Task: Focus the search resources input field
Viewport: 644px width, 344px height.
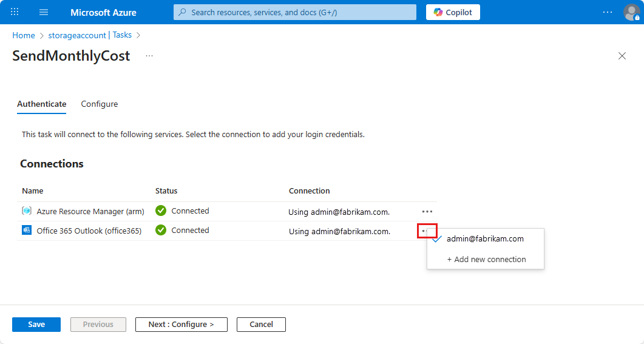Action: coord(295,12)
